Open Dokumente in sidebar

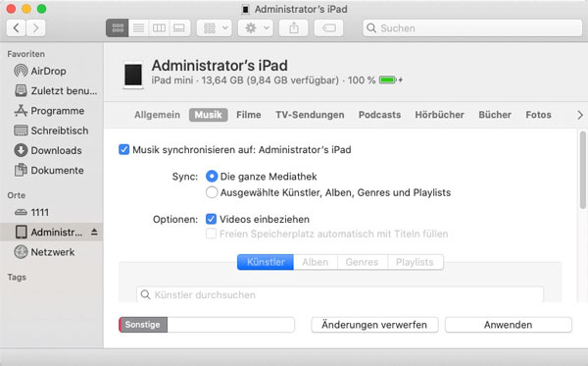(x=49, y=171)
